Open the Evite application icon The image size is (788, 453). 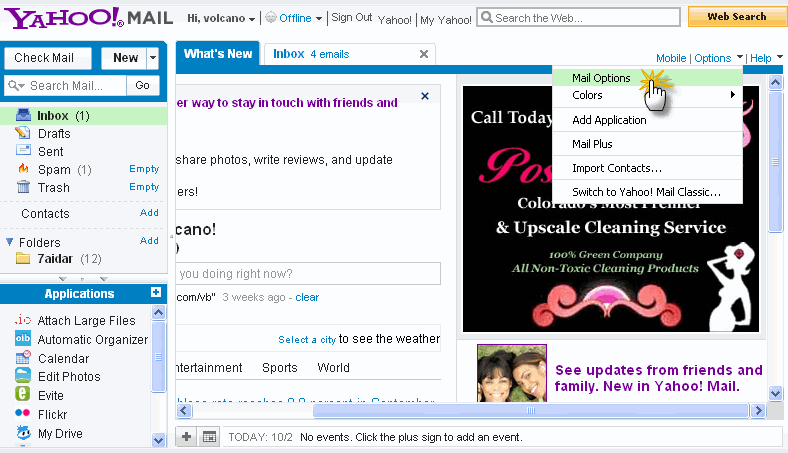coord(23,394)
